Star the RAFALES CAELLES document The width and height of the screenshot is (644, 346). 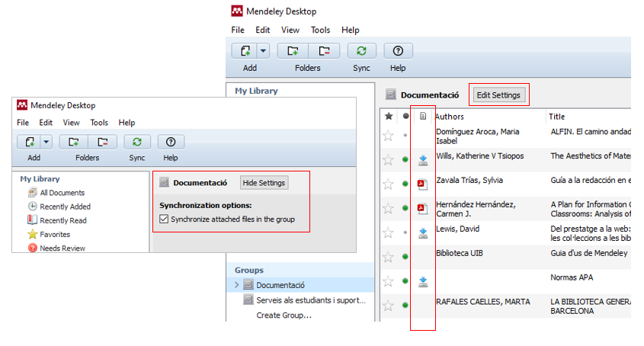click(x=388, y=306)
